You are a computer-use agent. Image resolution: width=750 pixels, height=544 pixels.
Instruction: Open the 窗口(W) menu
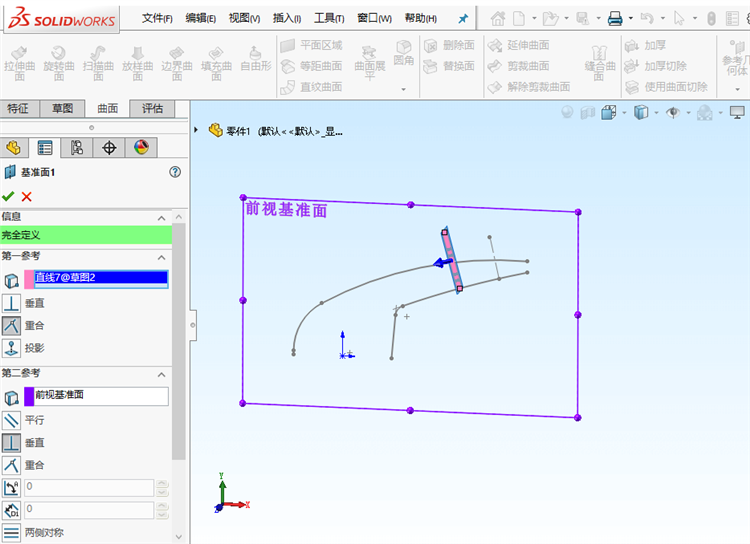pyautogui.click(x=375, y=18)
